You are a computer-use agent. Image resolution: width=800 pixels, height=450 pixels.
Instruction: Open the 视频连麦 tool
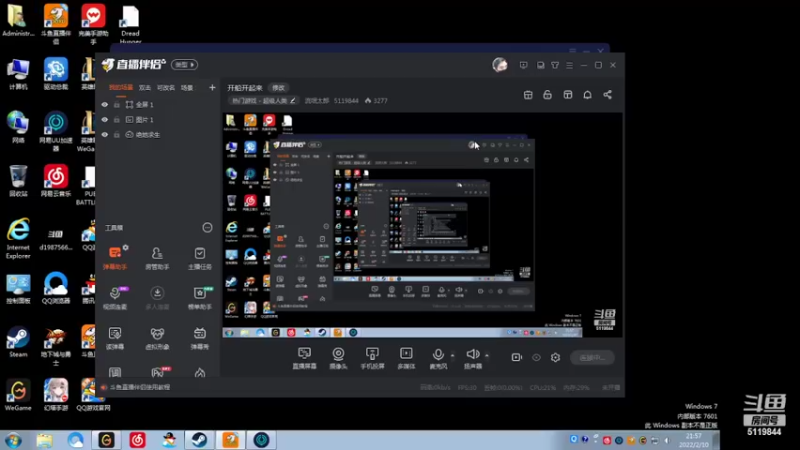(x=115, y=297)
